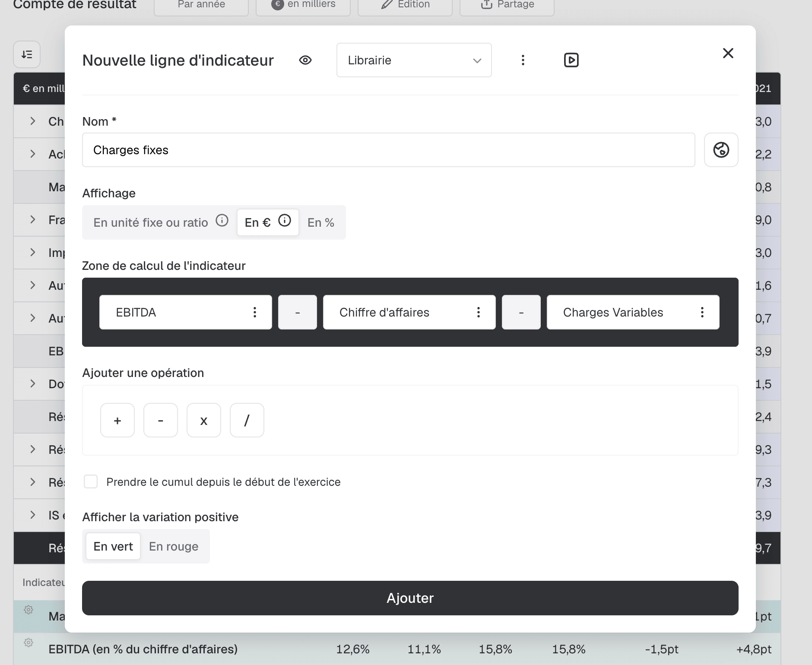Open the Charges Variables block options menu
The height and width of the screenshot is (665, 812).
(702, 312)
